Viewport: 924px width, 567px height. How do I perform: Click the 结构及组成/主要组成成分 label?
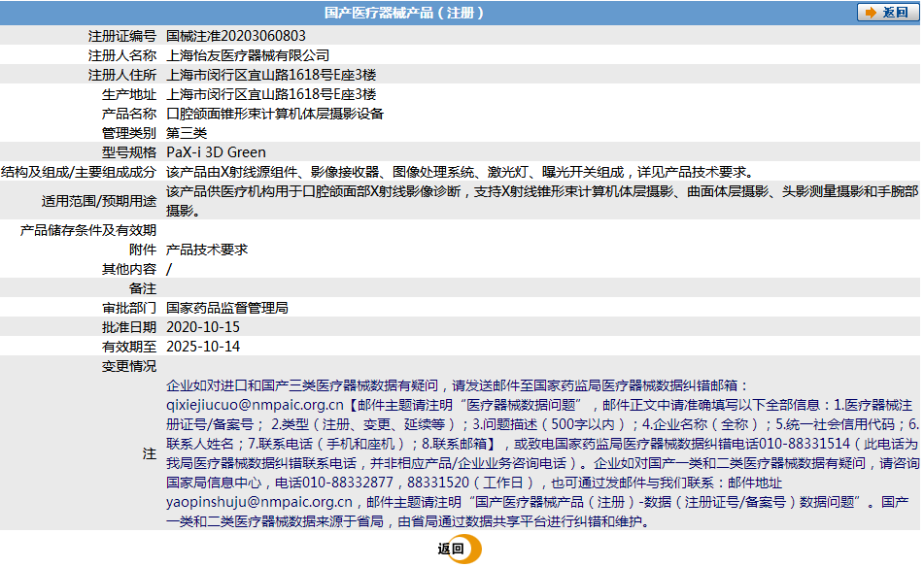pyautogui.click(x=79, y=172)
